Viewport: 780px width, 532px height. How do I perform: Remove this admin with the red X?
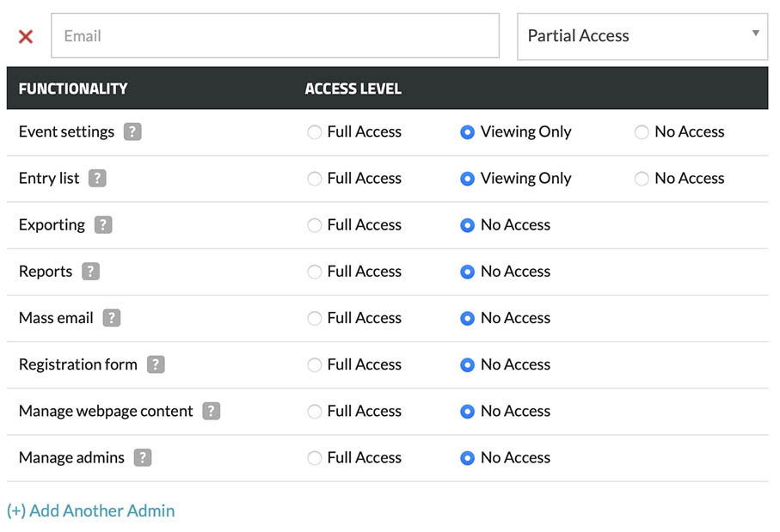click(x=26, y=36)
